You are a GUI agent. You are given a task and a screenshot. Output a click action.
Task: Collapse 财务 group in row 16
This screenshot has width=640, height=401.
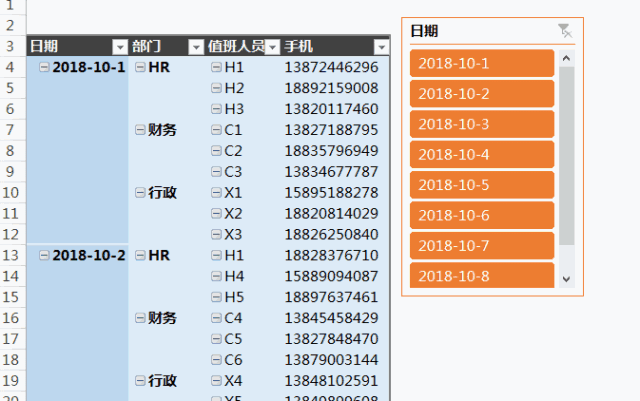[x=140, y=318]
